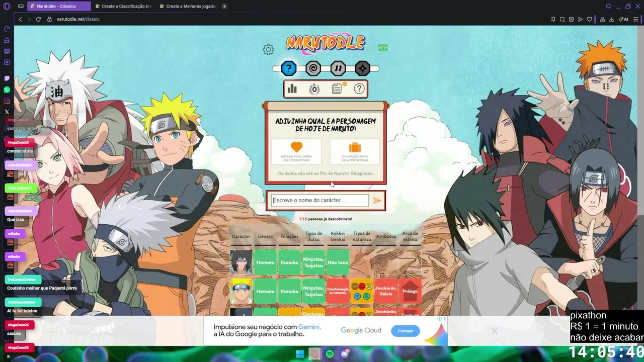
Task: Click the narutodle.net/classic address bar
Action: (x=78, y=19)
